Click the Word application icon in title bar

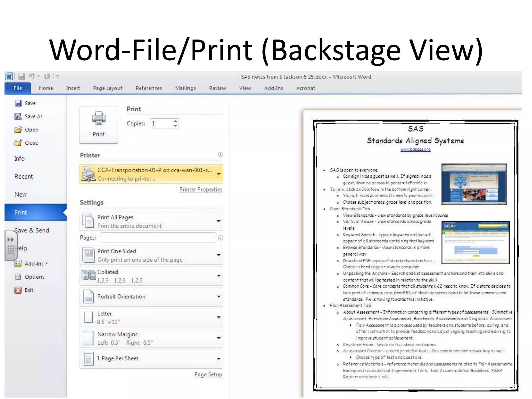click(x=9, y=76)
